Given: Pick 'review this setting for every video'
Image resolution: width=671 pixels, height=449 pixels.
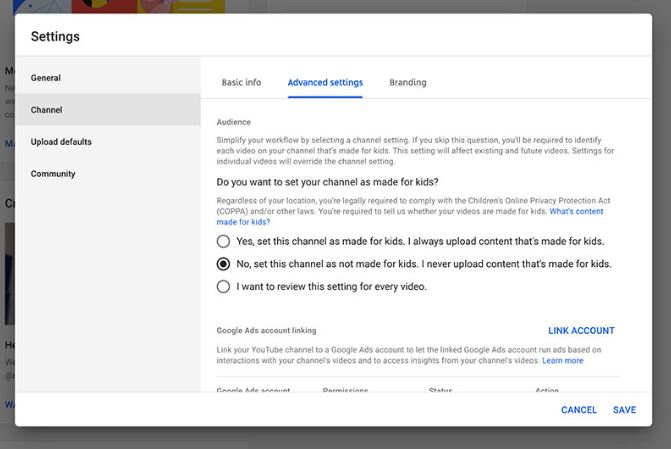Looking at the screenshot, I should [223, 287].
